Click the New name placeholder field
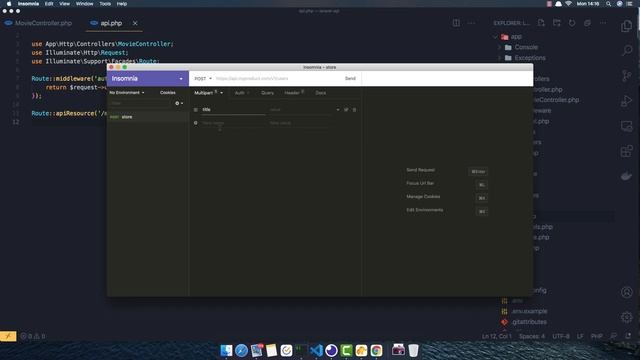 233,123
